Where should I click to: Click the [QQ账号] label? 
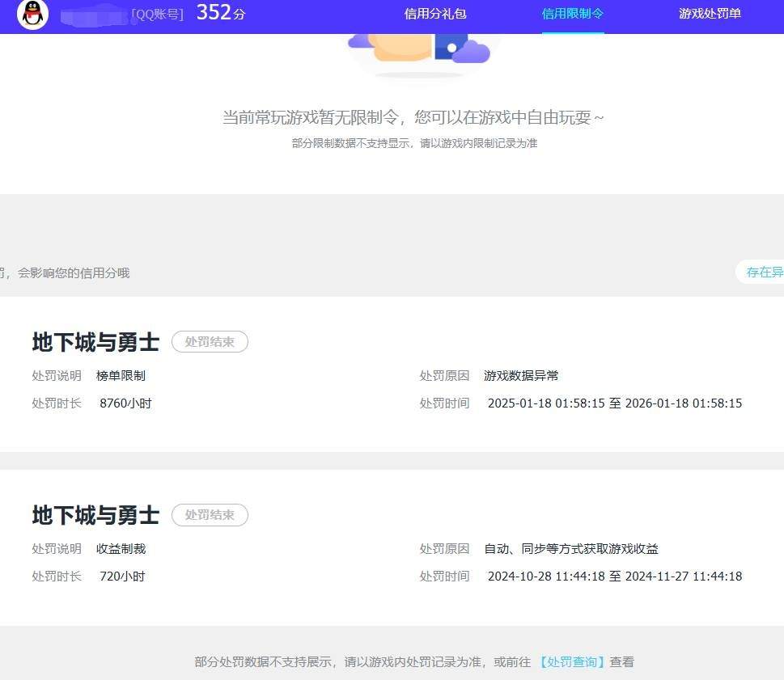click(158, 15)
